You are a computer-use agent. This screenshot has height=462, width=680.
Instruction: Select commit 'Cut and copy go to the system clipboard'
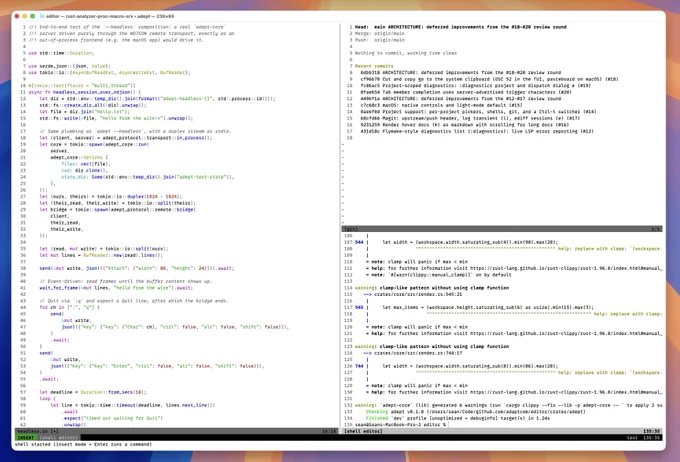click(x=489, y=79)
